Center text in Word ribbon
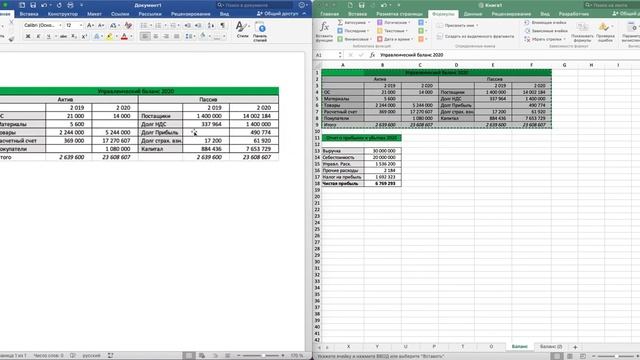This screenshot has width=640, height=360. point(156,36)
